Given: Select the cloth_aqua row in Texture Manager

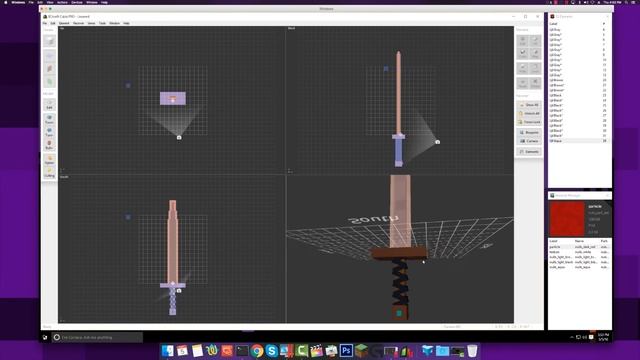Looking at the screenshot, I should 580,267.
